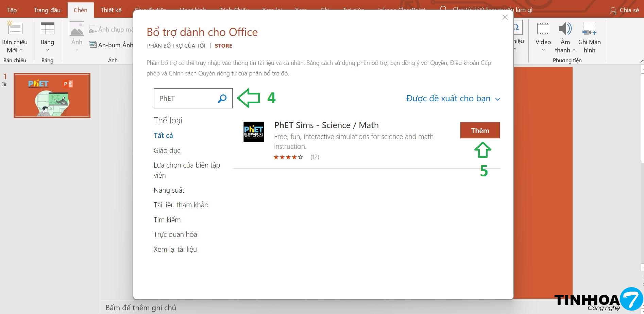Expand the Được đề xuất cho bạn dropdown
This screenshot has width=644, height=314.
[x=453, y=99]
